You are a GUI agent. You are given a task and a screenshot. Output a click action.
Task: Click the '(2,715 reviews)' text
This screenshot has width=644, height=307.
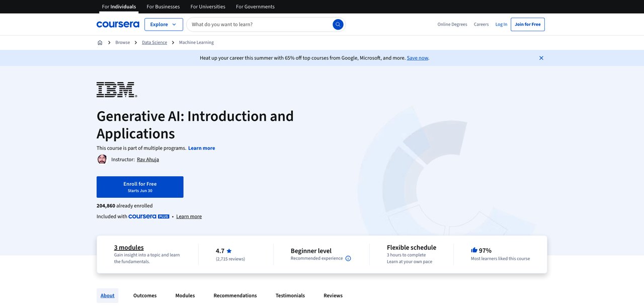point(230,259)
